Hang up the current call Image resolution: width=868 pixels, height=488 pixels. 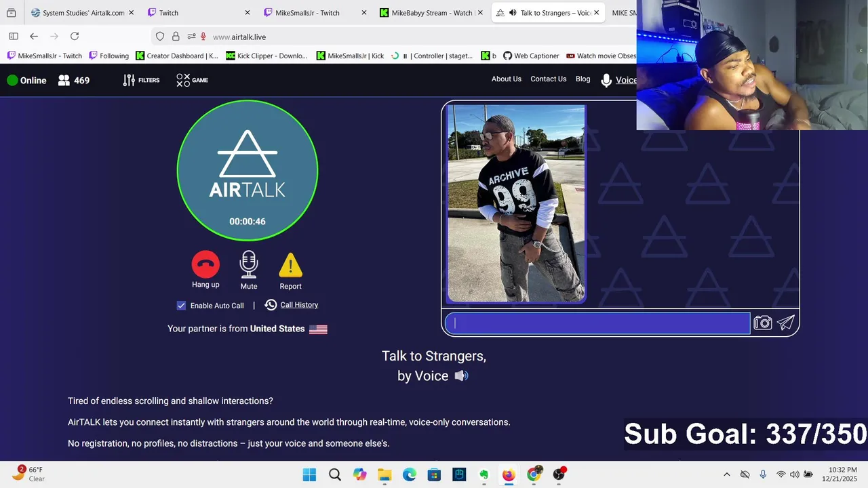205,265
